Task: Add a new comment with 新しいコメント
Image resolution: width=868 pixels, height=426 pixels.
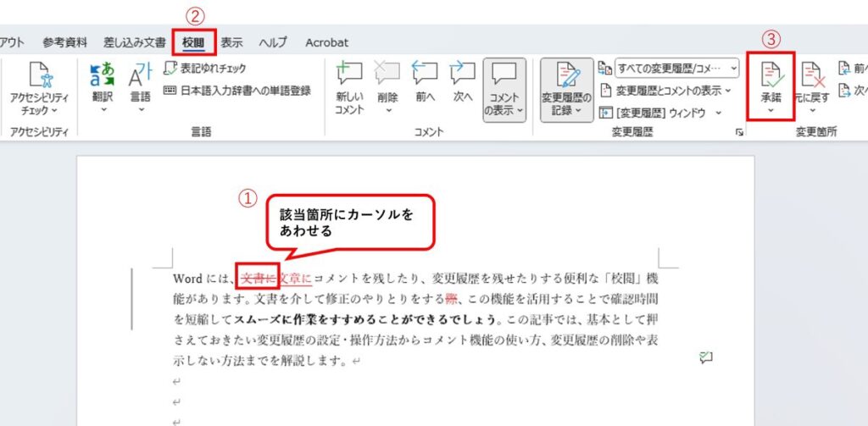Action: (x=349, y=87)
